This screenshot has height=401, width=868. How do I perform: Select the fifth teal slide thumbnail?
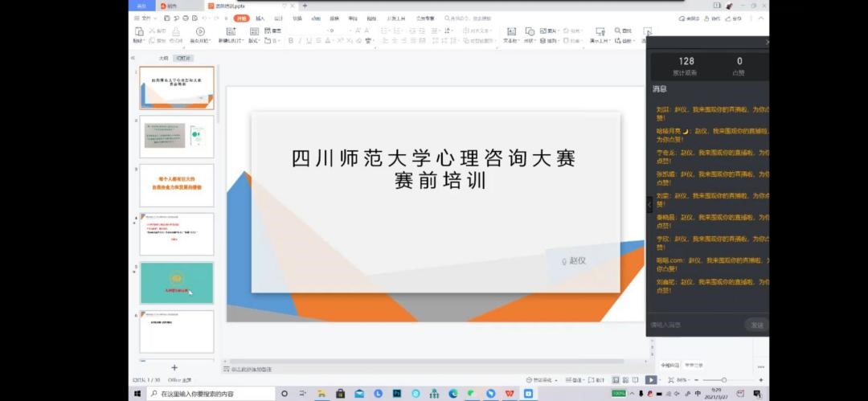click(x=177, y=283)
